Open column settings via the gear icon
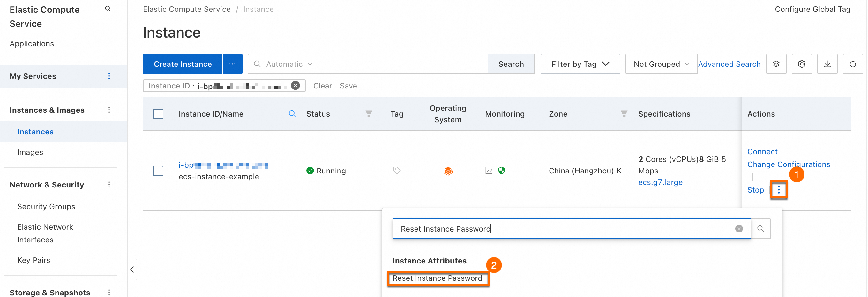The height and width of the screenshot is (297, 868). (801, 64)
